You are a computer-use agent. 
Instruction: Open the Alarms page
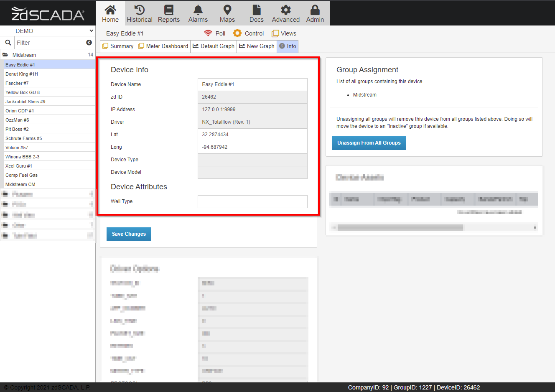pyautogui.click(x=198, y=13)
